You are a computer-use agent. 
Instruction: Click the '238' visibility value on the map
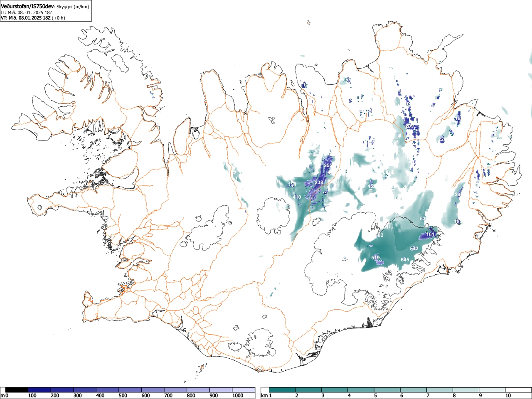[319, 182]
